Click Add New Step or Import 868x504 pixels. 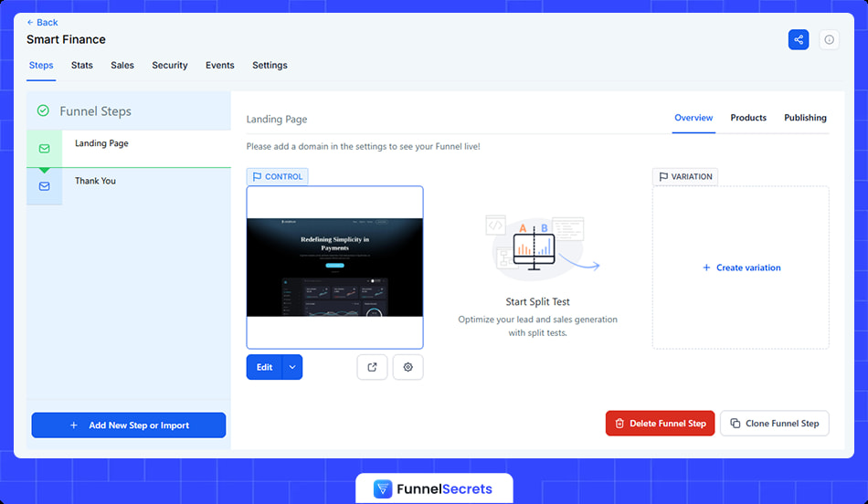[129, 425]
